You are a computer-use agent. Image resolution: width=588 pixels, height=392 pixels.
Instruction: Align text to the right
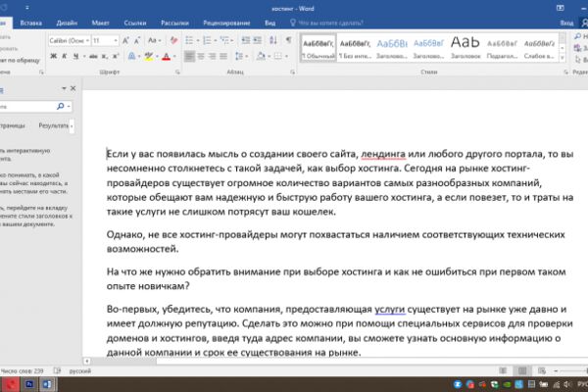tap(213, 56)
